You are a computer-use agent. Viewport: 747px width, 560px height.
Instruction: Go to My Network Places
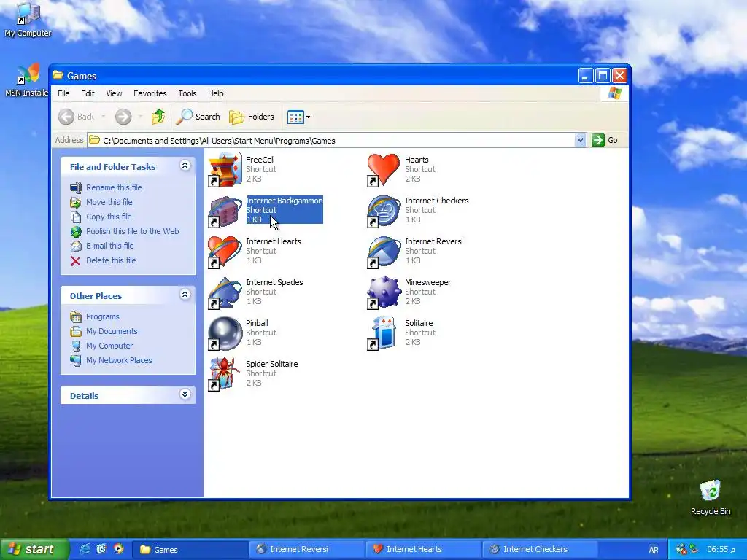pyautogui.click(x=119, y=360)
